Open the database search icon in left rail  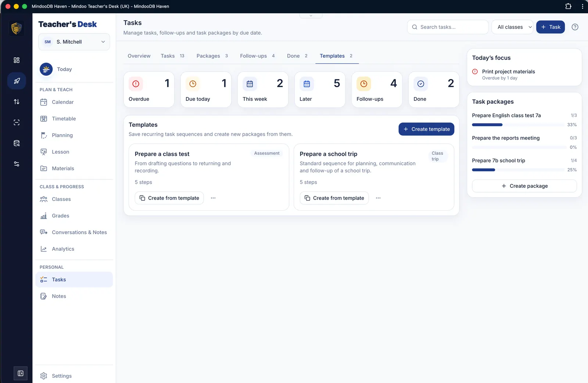pyautogui.click(x=17, y=143)
